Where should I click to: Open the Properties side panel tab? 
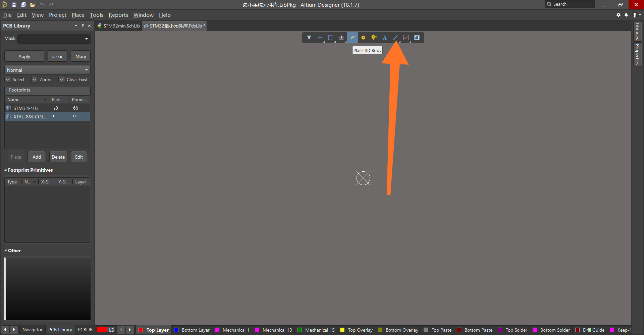click(637, 54)
